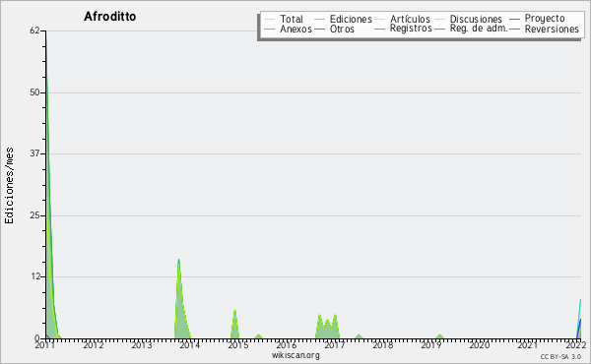Click the Afroditto chart title

[x=110, y=17]
